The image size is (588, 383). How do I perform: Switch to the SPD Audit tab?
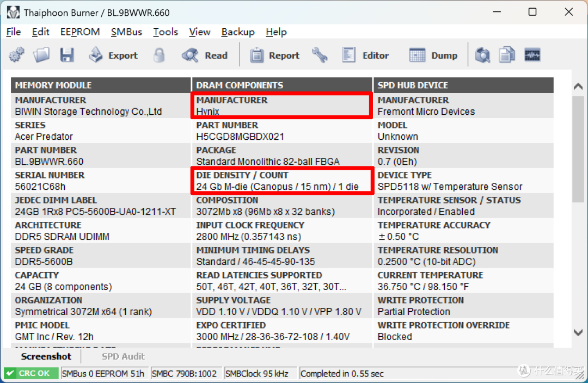(123, 356)
